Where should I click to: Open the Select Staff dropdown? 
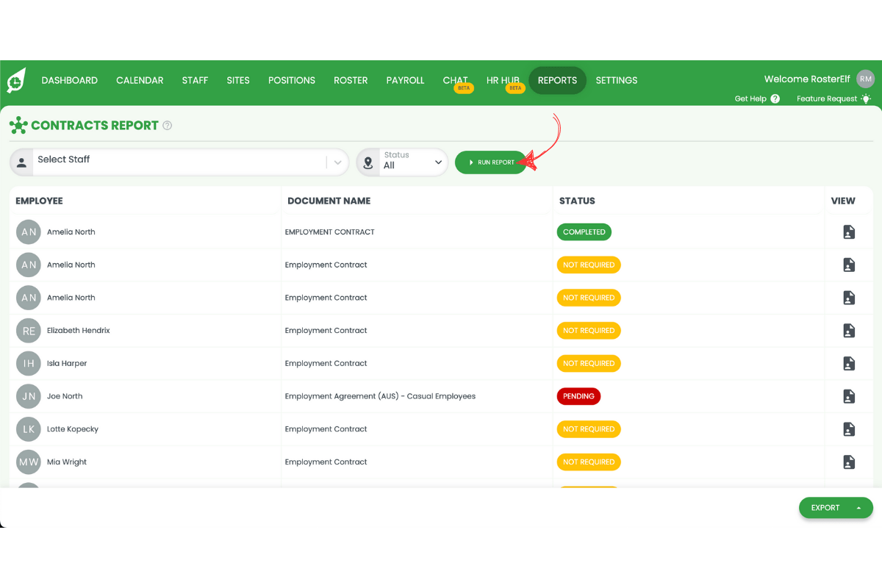point(337,162)
